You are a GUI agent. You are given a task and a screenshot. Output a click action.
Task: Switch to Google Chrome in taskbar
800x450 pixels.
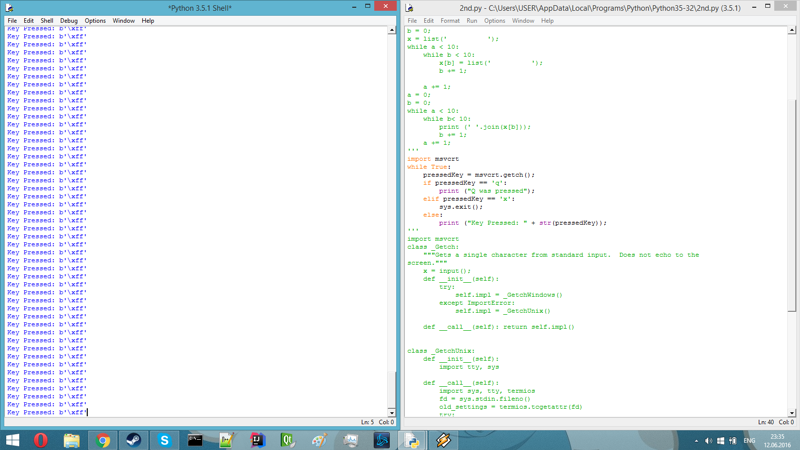coord(103,440)
